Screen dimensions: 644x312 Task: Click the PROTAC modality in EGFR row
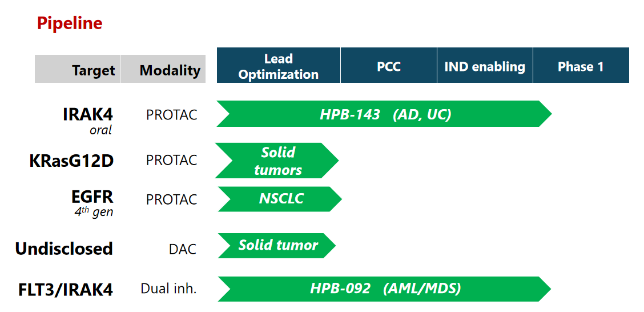pos(172,199)
